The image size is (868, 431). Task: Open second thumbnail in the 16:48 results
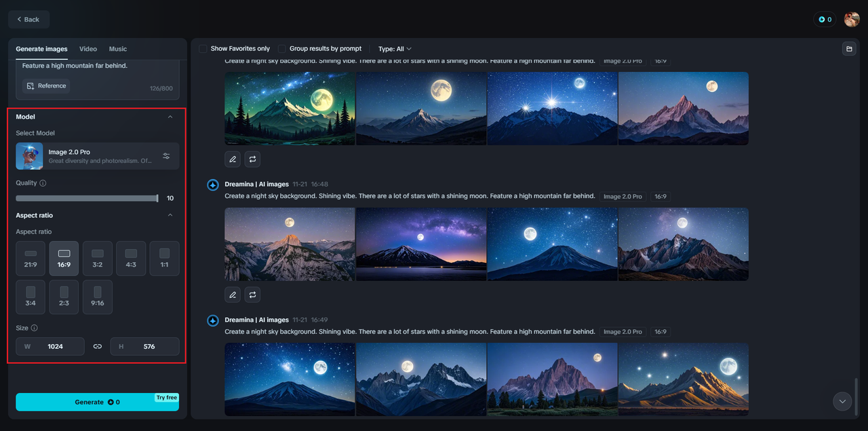coord(421,244)
